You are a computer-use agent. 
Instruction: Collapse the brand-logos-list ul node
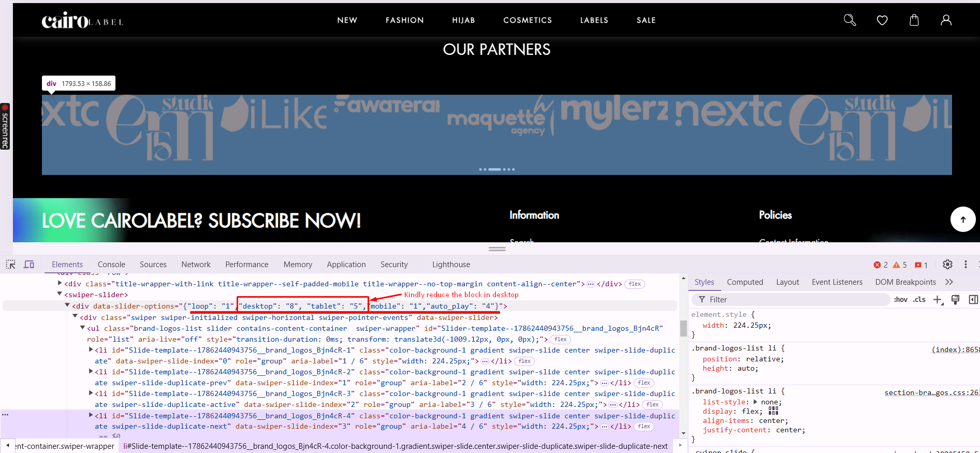82,327
